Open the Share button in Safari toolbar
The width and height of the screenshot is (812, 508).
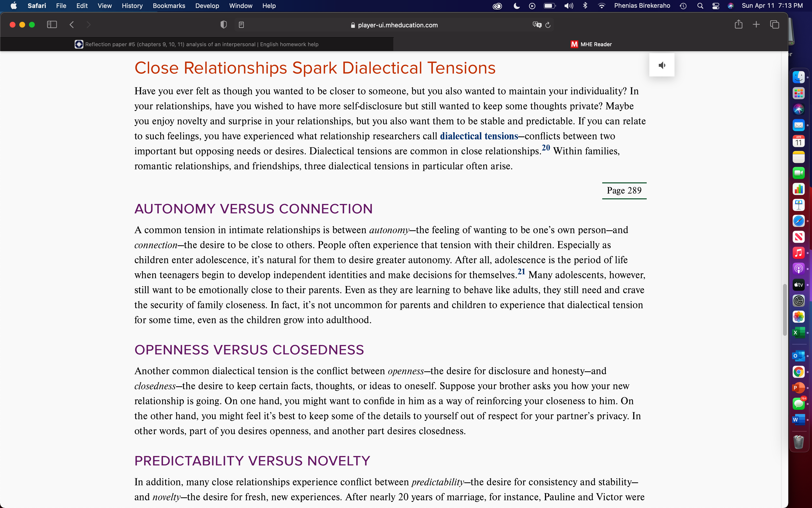[x=738, y=24]
